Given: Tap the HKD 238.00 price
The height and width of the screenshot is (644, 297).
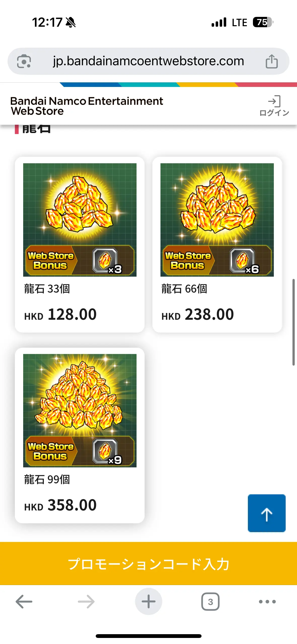Looking at the screenshot, I should pyautogui.click(x=198, y=314).
